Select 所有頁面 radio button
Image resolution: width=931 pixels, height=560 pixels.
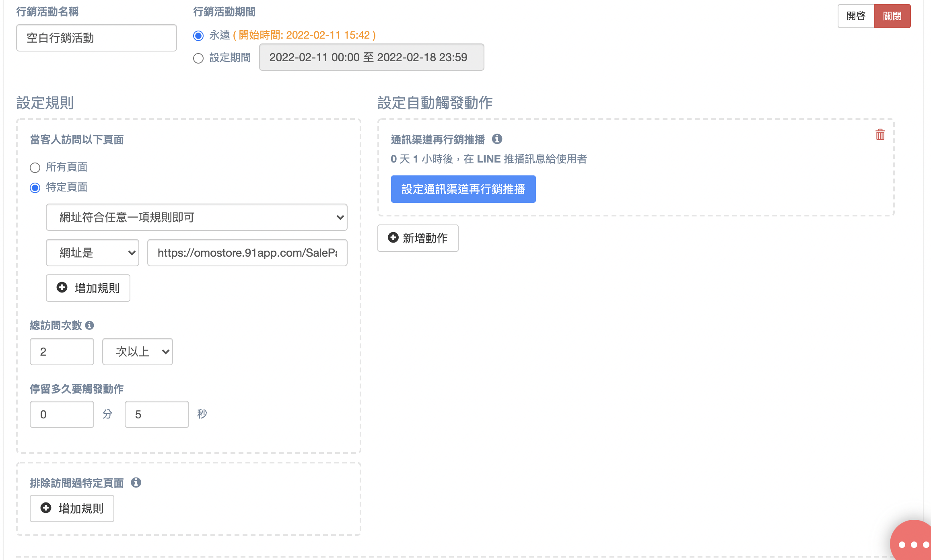coord(35,167)
